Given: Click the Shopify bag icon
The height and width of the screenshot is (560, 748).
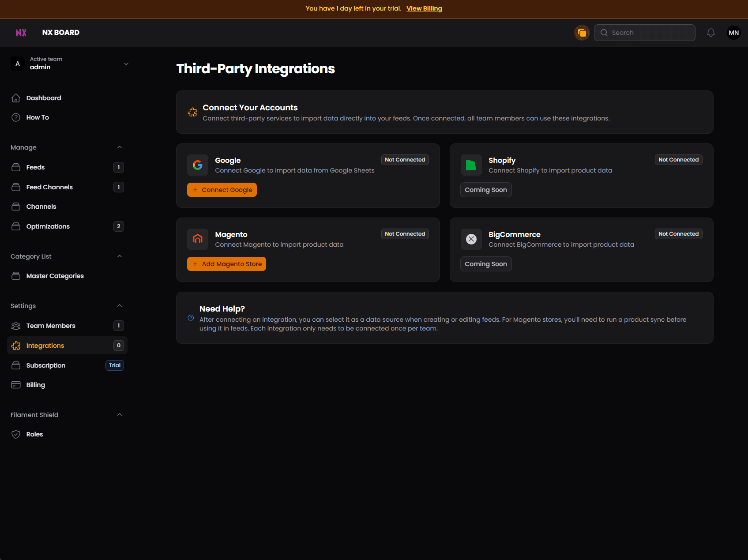Looking at the screenshot, I should point(471,165).
